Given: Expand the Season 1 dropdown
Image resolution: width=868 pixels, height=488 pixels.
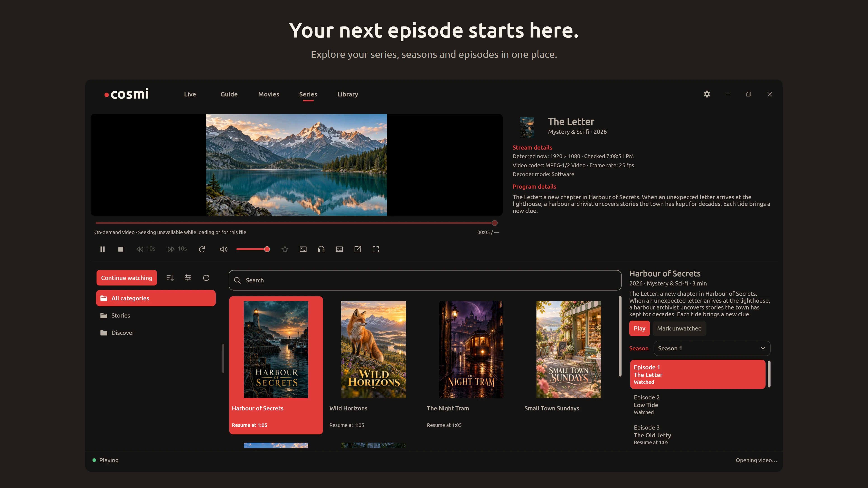Looking at the screenshot, I should [x=712, y=348].
